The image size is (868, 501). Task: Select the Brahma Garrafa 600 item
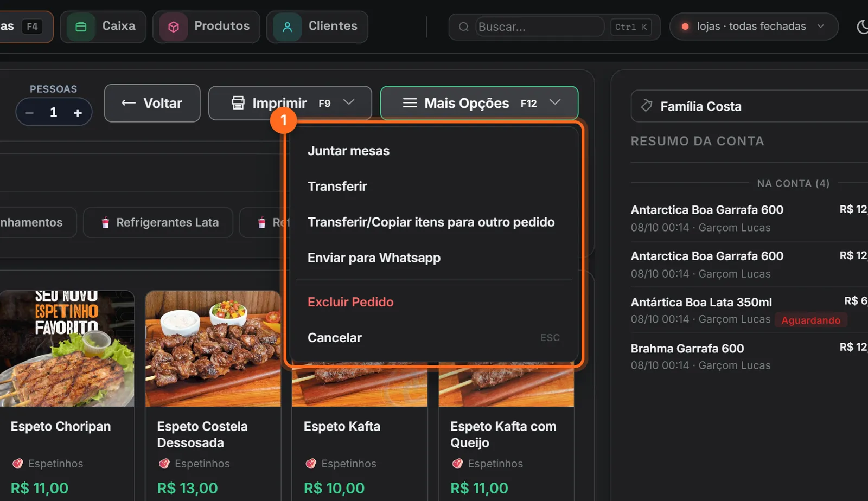[749, 357]
